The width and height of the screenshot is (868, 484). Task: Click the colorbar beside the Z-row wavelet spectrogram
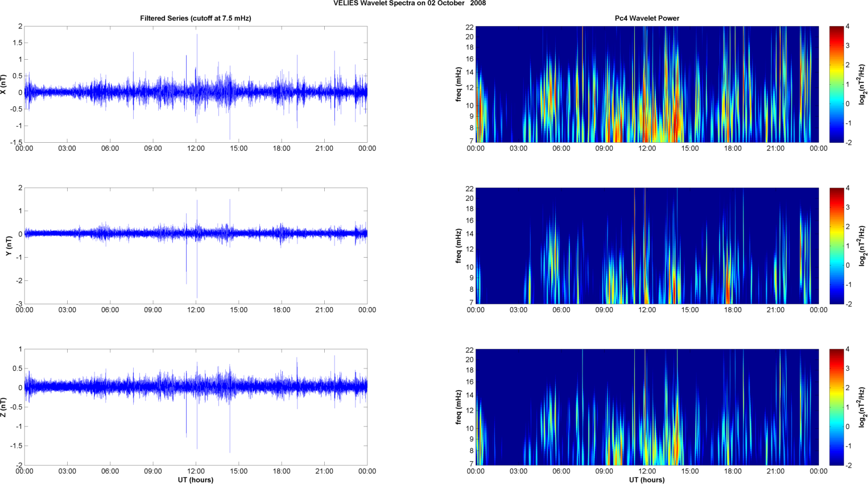tap(836, 407)
